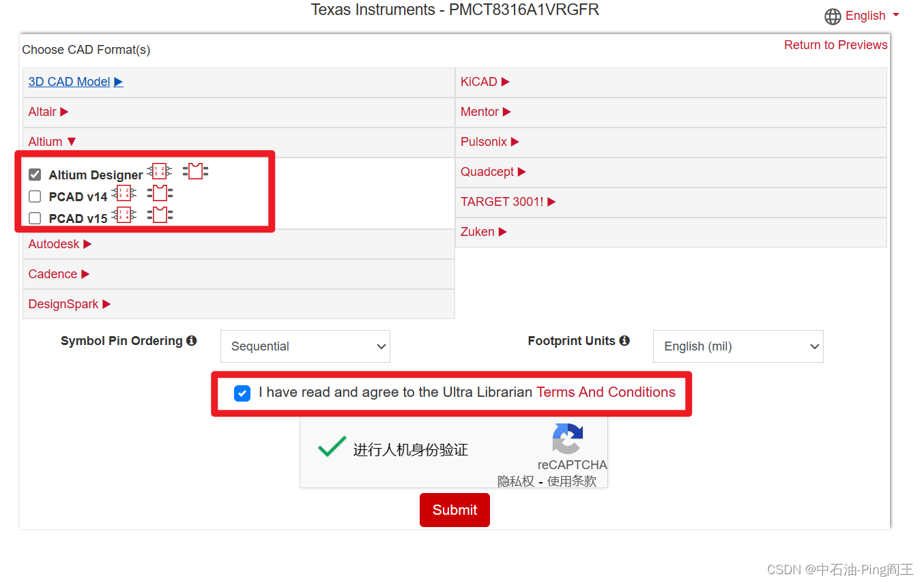The image size is (924, 583).
Task: Expand the Cadence format section
Action: pos(59,274)
